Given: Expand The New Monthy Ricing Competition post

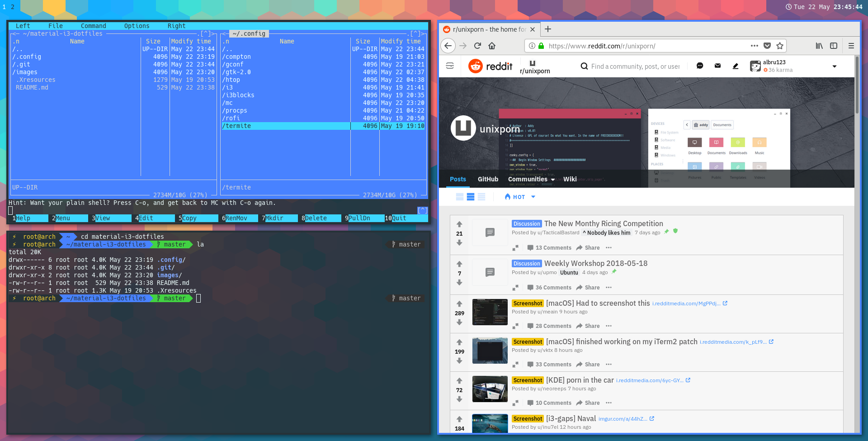Looking at the screenshot, I should [x=515, y=248].
